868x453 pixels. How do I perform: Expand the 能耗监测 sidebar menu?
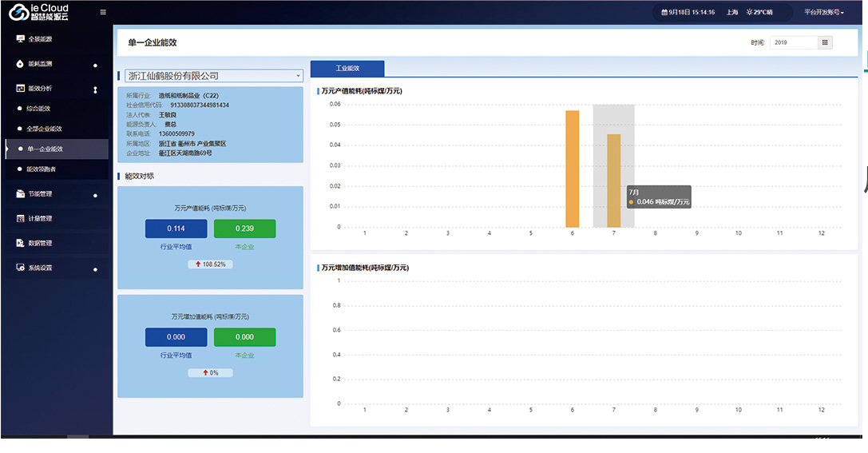(95, 65)
